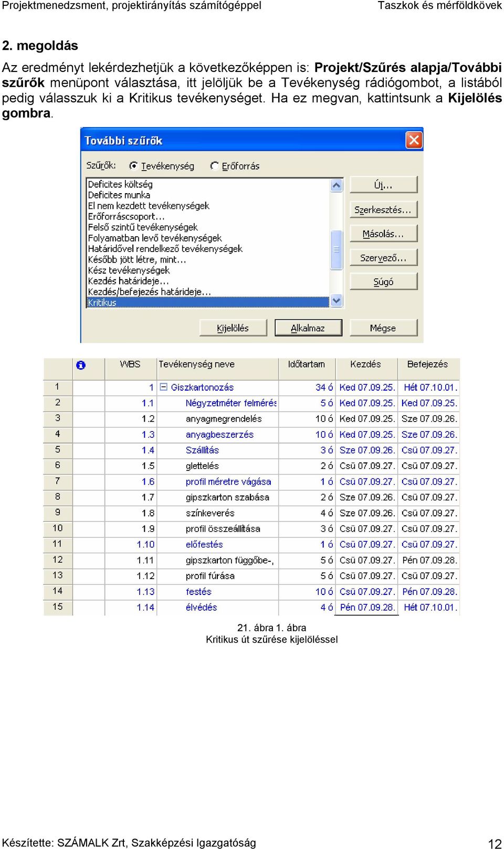
Task: Select row header number 1
Action: (58, 387)
